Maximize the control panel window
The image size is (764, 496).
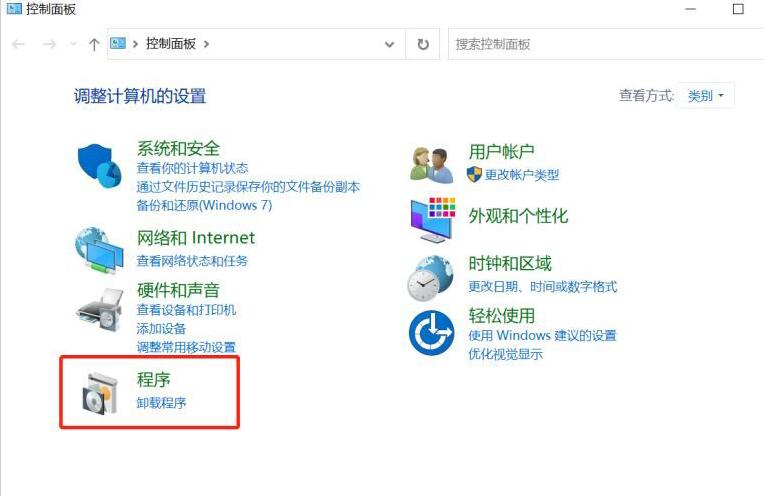pyautogui.click(x=738, y=9)
